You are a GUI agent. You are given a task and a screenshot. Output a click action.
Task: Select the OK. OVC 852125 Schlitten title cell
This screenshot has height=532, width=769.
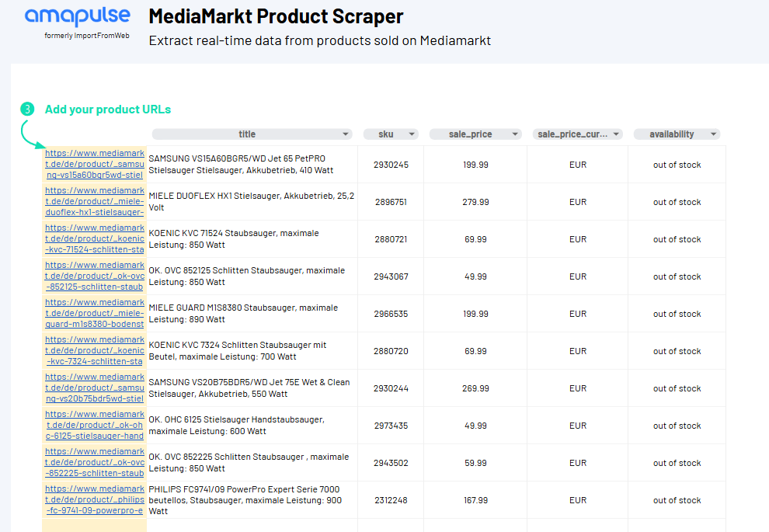click(x=252, y=276)
